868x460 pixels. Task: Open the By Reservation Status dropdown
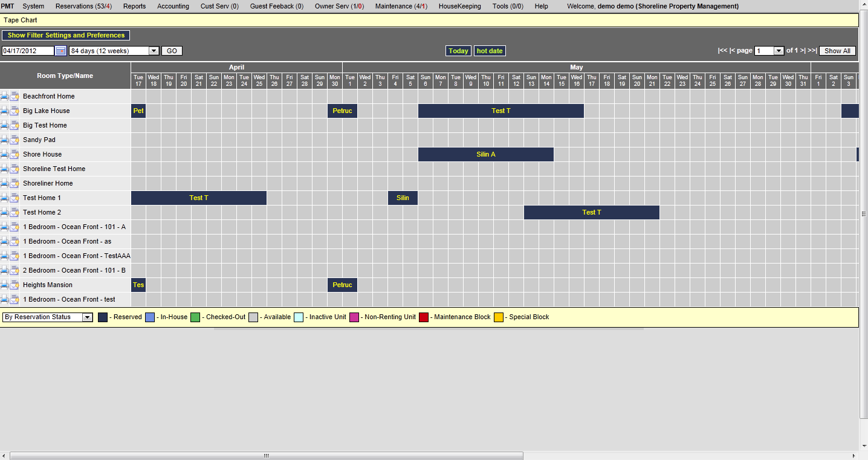coord(48,317)
